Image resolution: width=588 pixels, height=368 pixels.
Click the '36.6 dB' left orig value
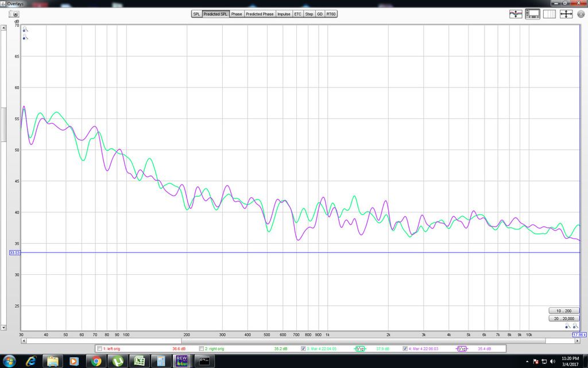(179, 349)
